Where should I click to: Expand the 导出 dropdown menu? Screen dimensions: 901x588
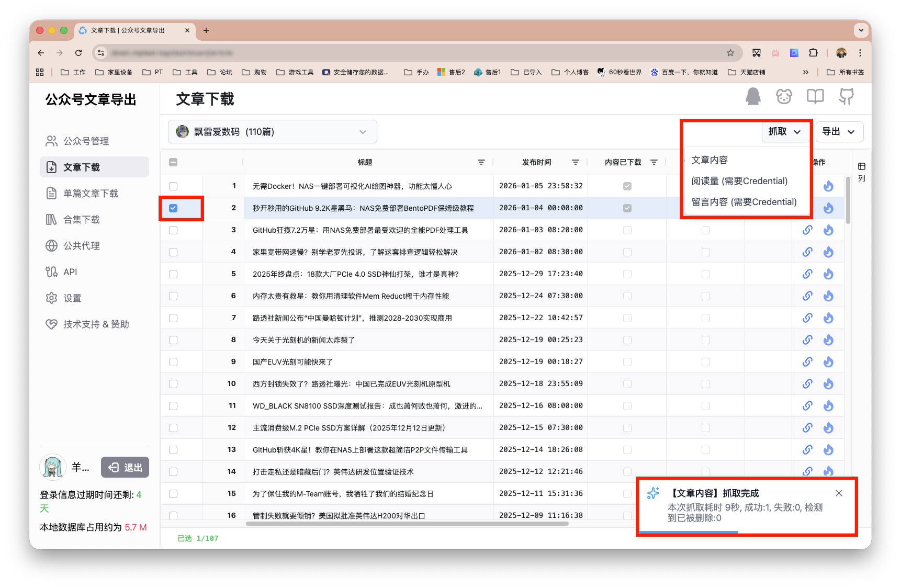point(839,131)
